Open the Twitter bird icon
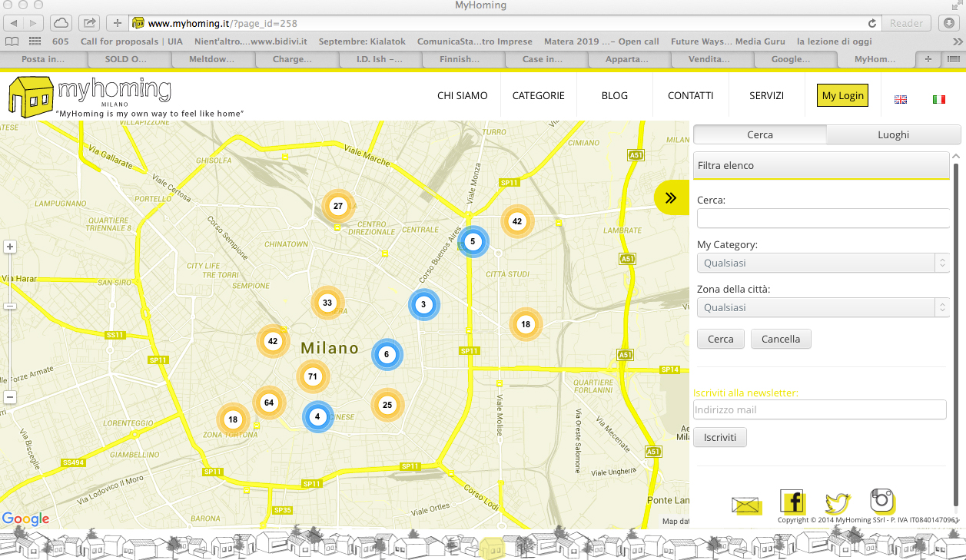 (x=838, y=503)
